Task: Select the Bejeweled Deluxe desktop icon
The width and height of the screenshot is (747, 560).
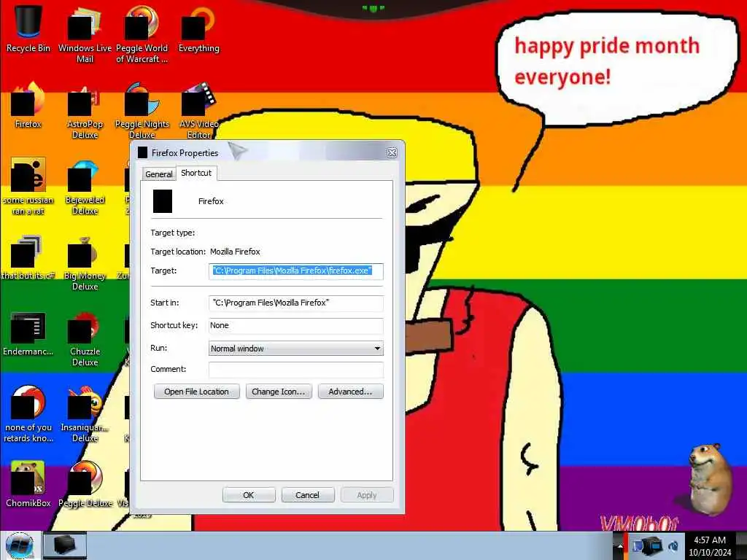Action: click(85, 186)
